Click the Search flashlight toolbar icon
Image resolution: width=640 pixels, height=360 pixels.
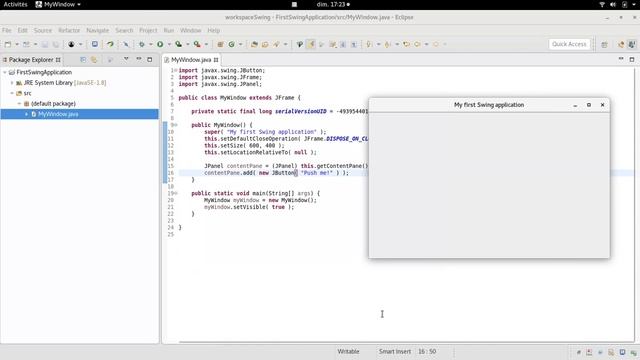point(276,44)
